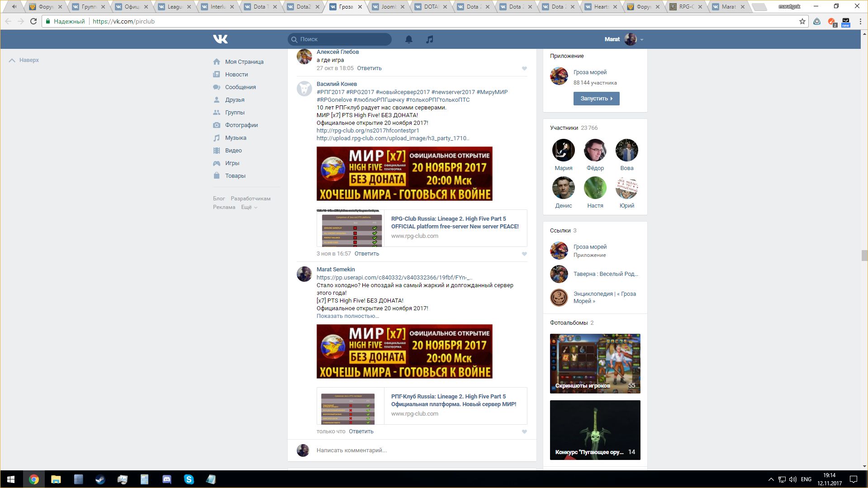Close the Leagu tab
The image size is (868, 488).
189,7
